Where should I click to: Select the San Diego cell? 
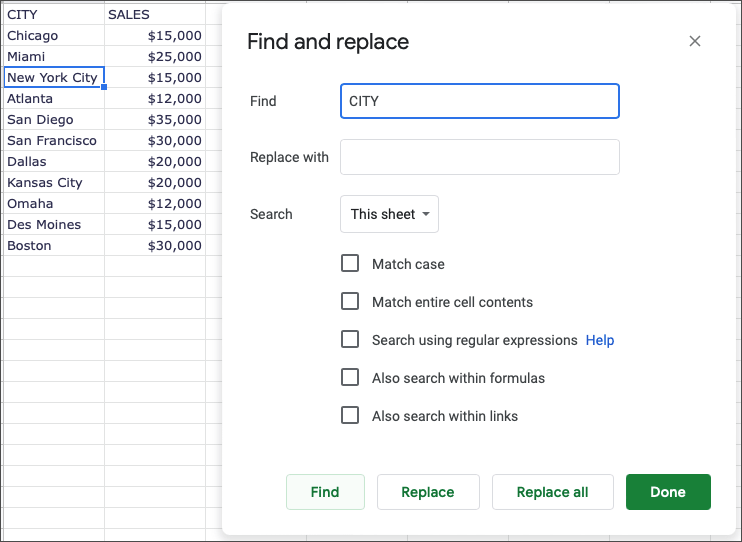tap(54, 119)
